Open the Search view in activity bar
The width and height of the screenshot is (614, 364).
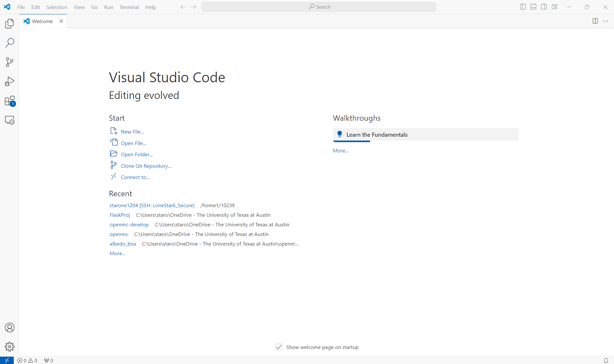pyautogui.click(x=10, y=43)
